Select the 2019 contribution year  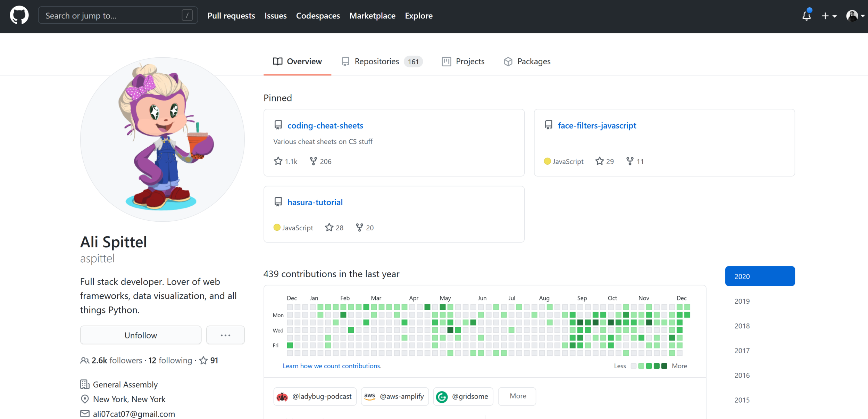(742, 301)
